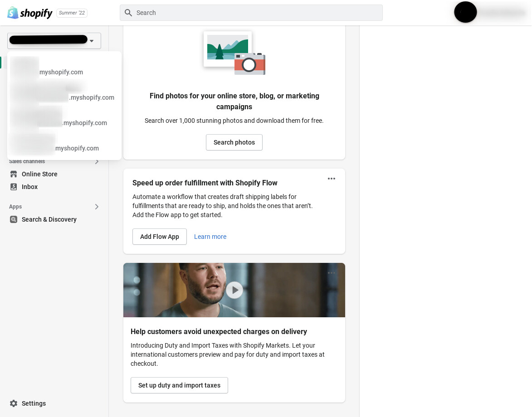Open the Search & Discovery app
Image resolution: width=532 pixels, height=417 pixels.
point(49,219)
